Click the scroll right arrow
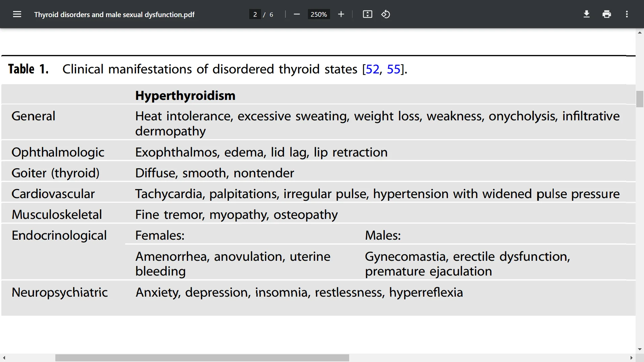 (x=631, y=358)
